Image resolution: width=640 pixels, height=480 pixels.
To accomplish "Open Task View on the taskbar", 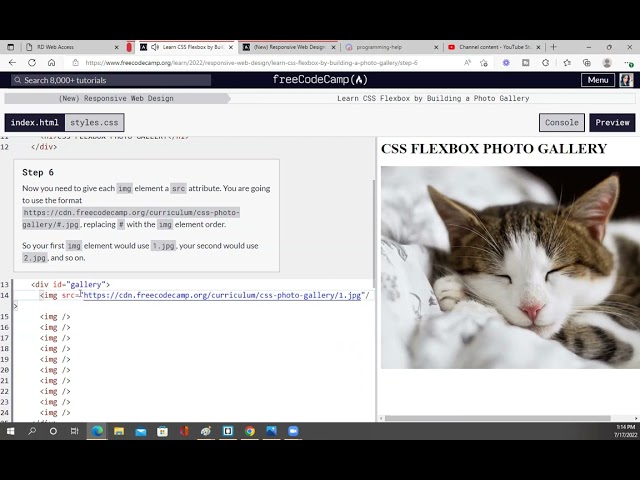I will (x=74, y=431).
